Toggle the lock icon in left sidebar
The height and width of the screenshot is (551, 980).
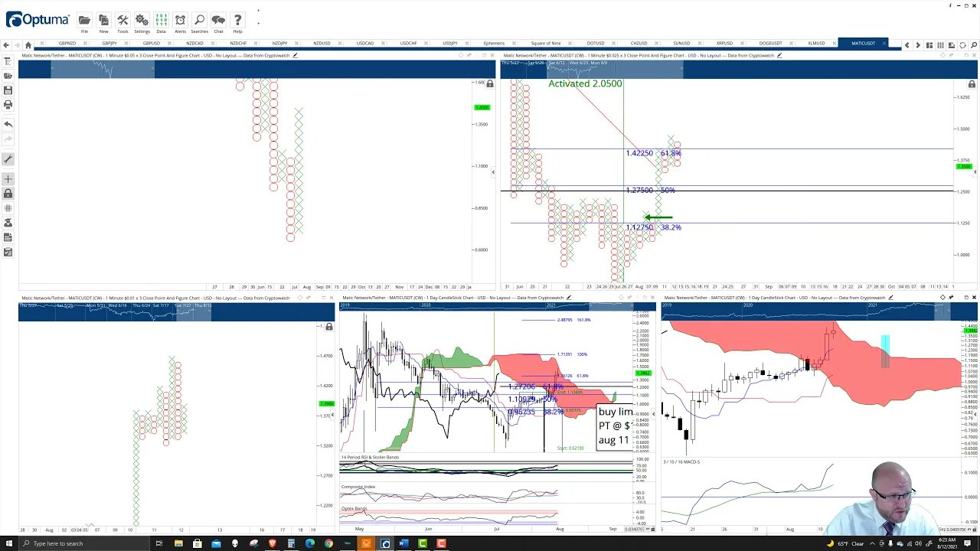pos(8,194)
